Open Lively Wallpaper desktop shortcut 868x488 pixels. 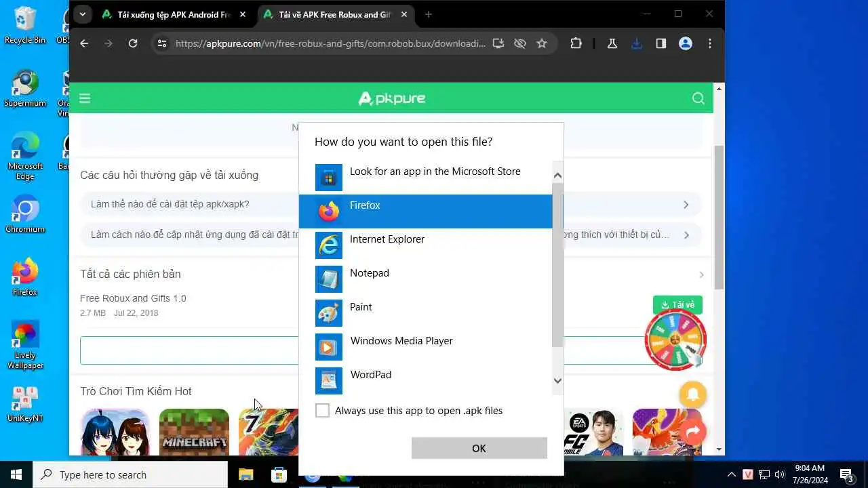click(25, 346)
